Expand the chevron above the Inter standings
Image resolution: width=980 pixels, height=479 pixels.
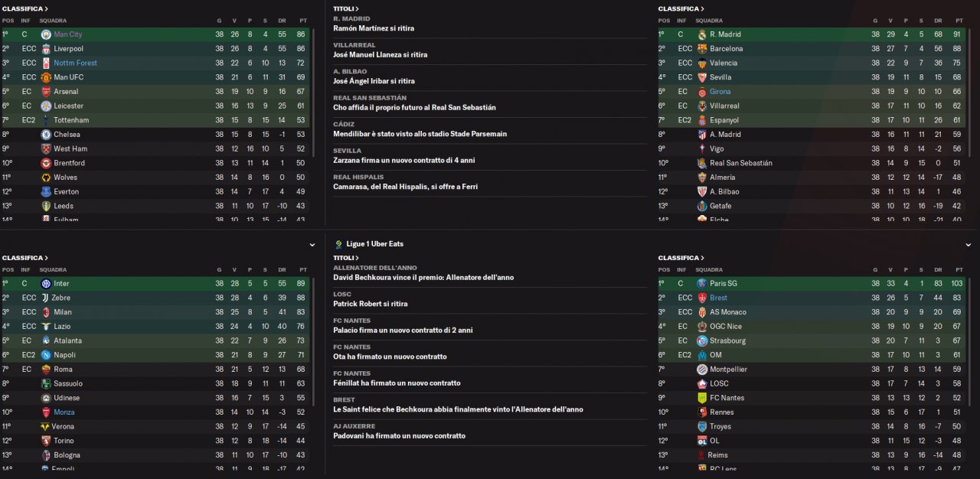coord(312,245)
